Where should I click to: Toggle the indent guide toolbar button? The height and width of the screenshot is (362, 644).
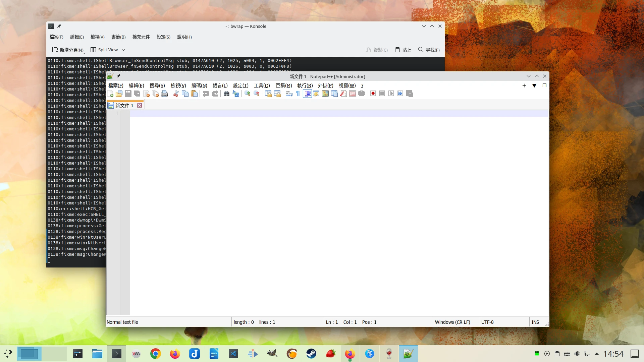[x=307, y=94]
